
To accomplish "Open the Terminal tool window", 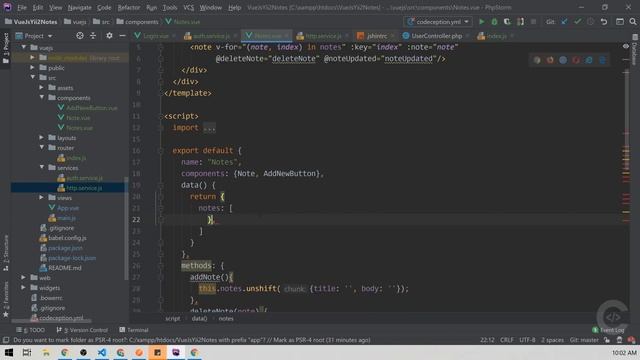I will point(134,330).
